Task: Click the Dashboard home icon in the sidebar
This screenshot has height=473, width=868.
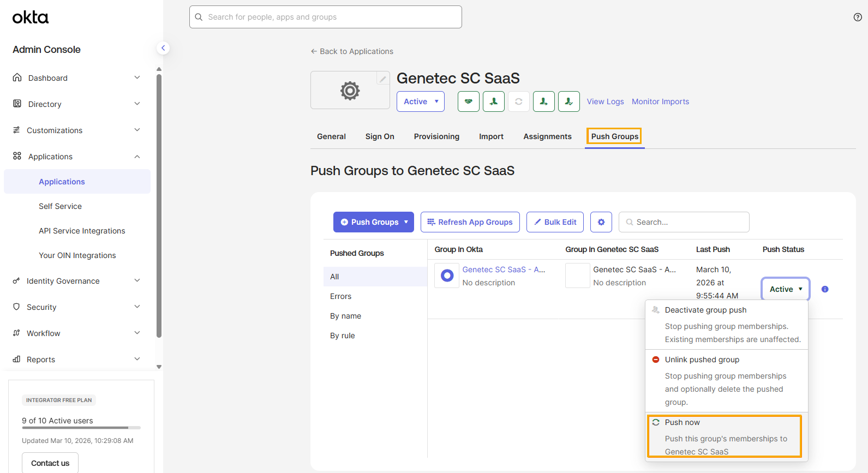Action: (17, 77)
